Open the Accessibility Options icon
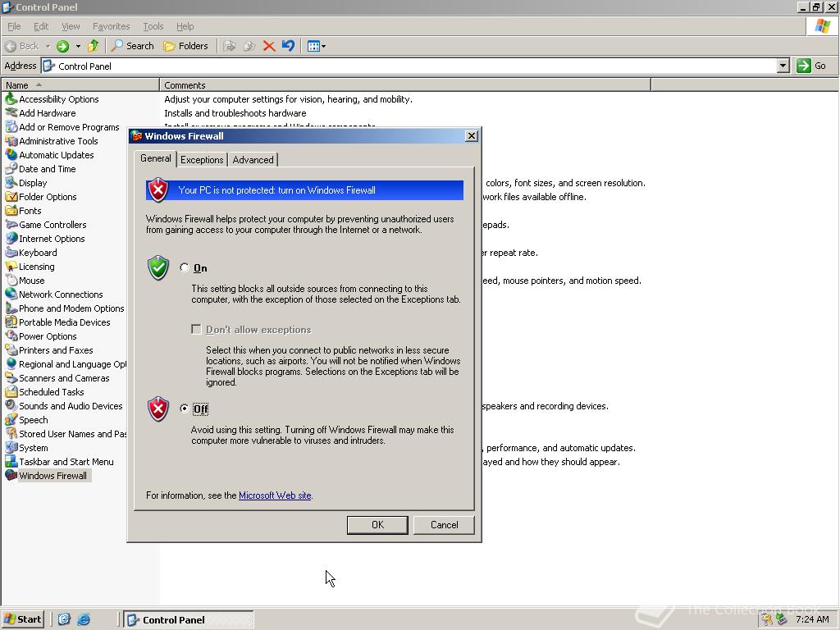This screenshot has width=840, height=630. pyautogui.click(x=11, y=99)
